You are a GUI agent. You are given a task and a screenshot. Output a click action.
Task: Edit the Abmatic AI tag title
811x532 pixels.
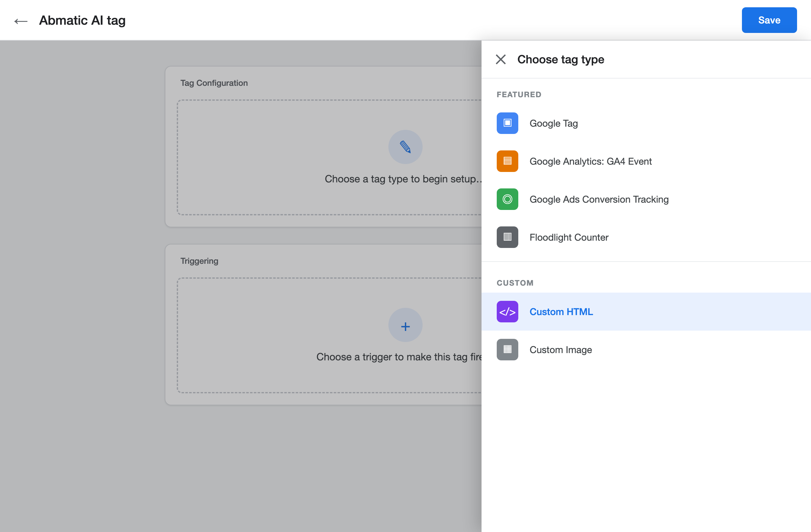coord(82,21)
